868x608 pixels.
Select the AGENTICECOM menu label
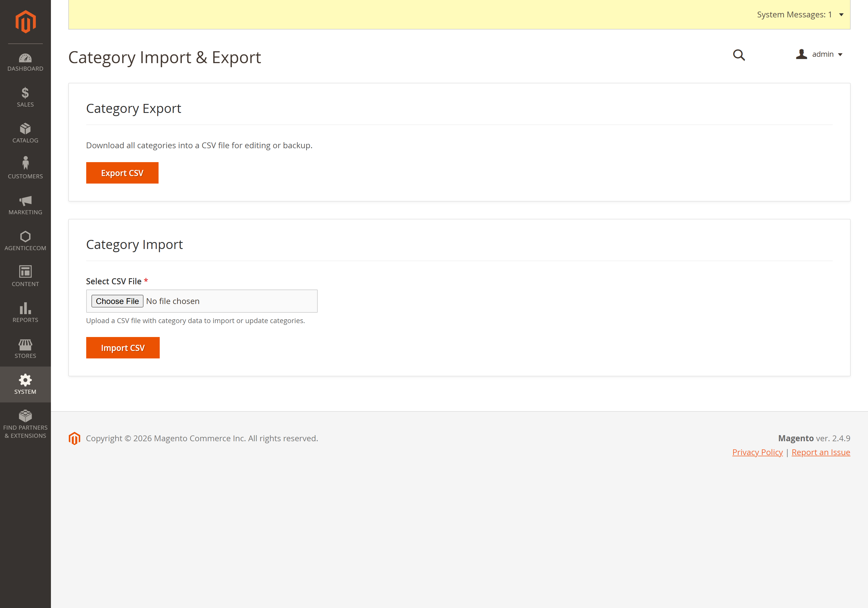pos(25,248)
